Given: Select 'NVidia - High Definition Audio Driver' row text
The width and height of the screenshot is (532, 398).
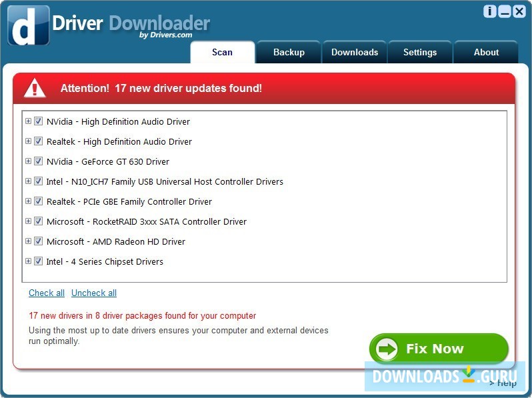Looking at the screenshot, I should (118, 121).
